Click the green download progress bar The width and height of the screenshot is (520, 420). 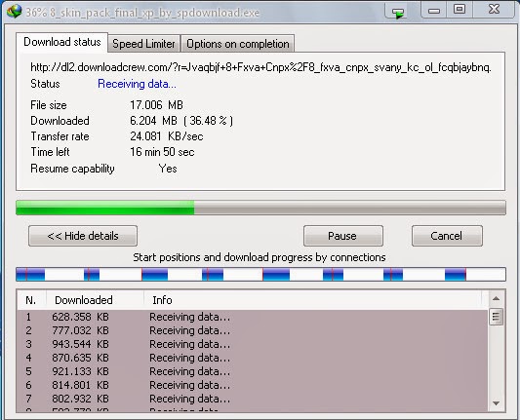[260, 208]
